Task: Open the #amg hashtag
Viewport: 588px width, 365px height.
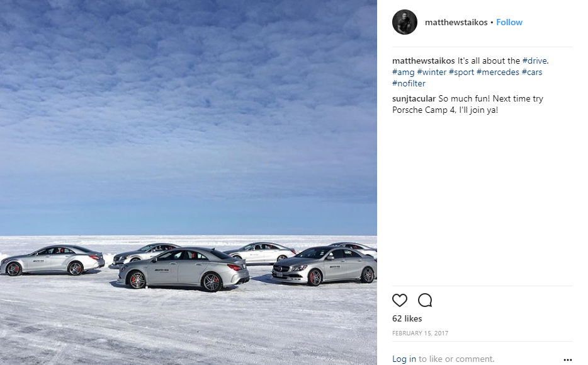Action: click(x=403, y=72)
